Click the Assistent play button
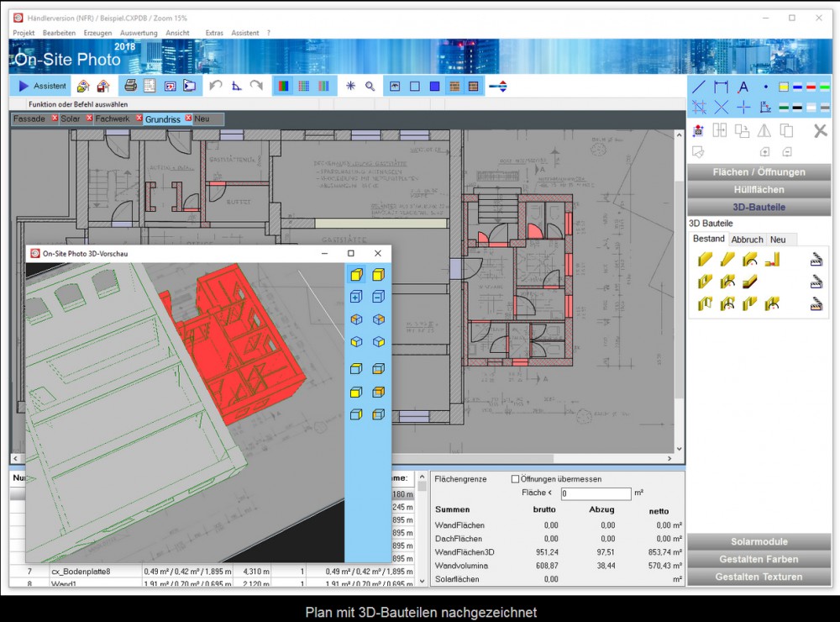 [x=42, y=86]
